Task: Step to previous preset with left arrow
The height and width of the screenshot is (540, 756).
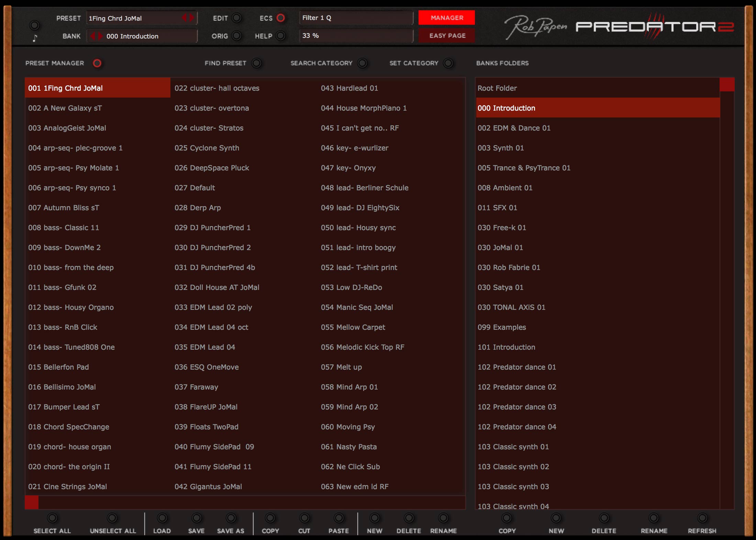Action: pyautogui.click(x=185, y=18)
